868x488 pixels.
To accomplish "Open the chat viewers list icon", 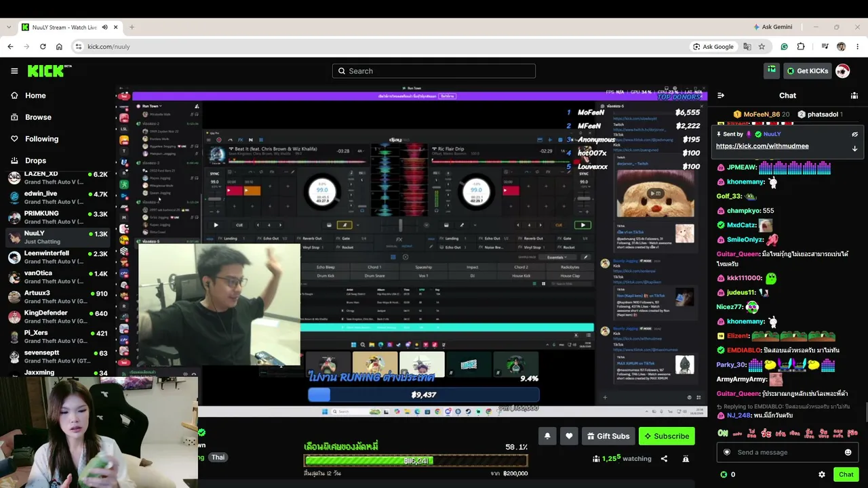I will pos(854,96).
